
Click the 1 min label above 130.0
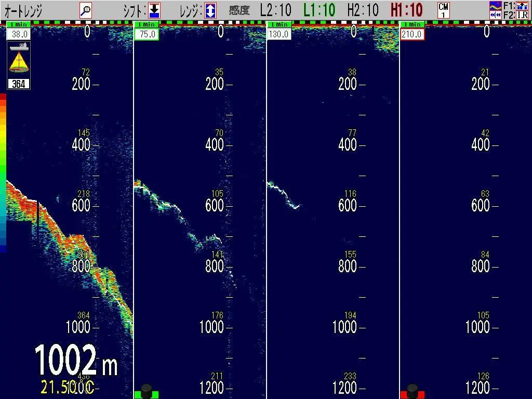click(279, 24)
